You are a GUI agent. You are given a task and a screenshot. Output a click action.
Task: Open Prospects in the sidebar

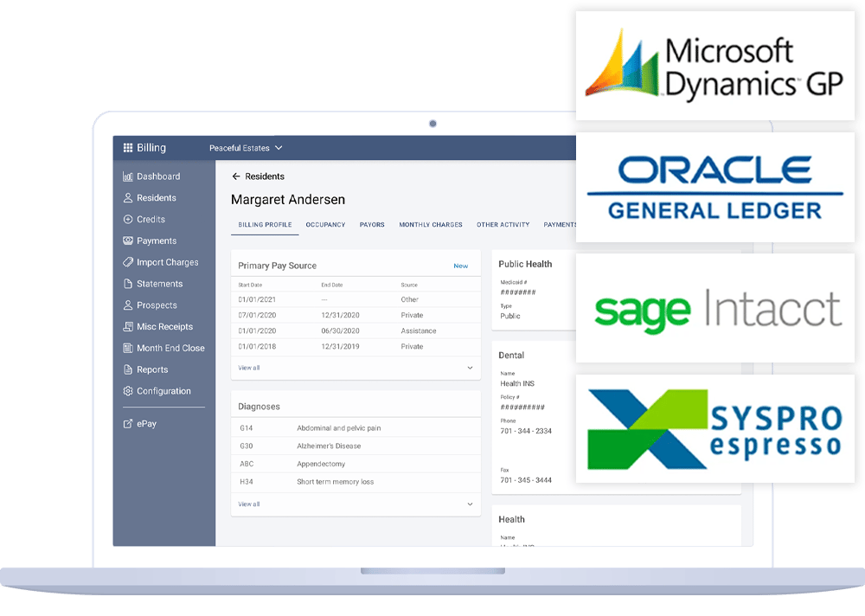coord(157,305)
